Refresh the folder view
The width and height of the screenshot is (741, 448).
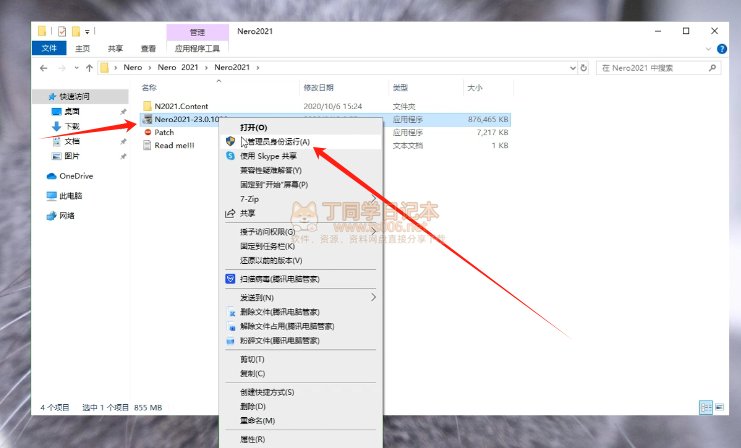(584, 68)
